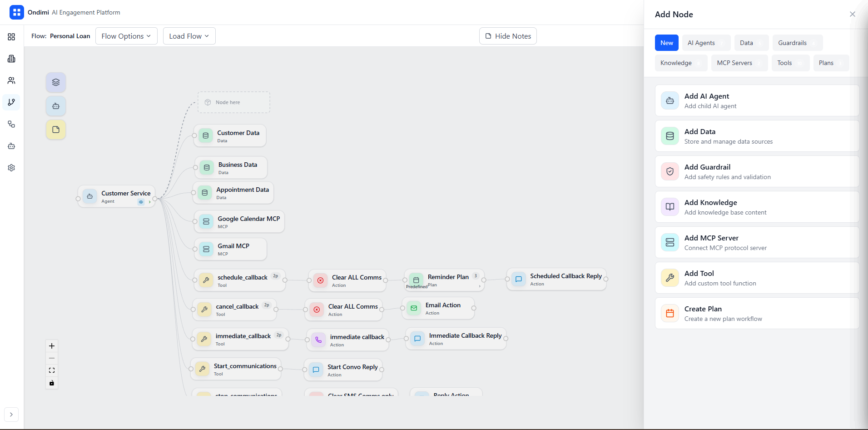Open the users icon in left sidebar
The image size is (868, 430).
pyautogui.click(x=11, y=80)
